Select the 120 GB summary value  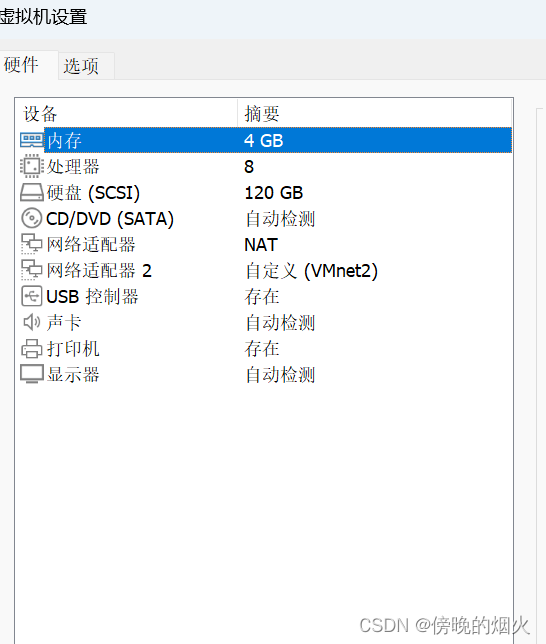click(x=274, y=193)
